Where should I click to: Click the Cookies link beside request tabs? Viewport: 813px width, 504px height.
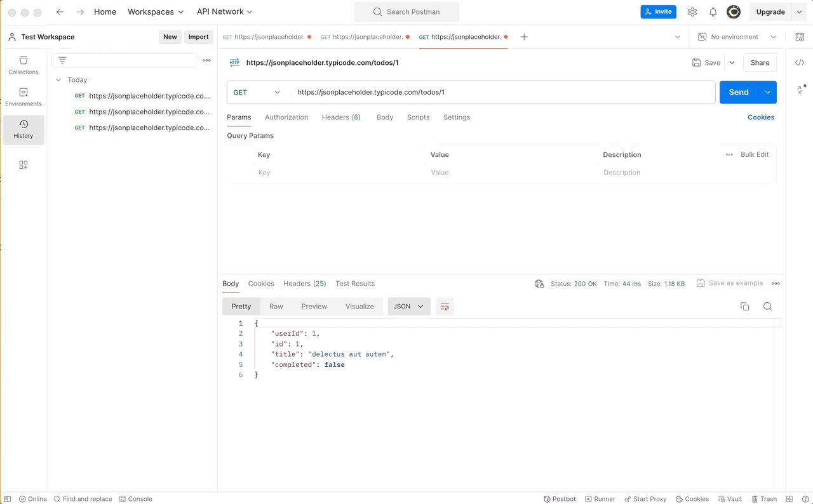[x=761, y=117]
